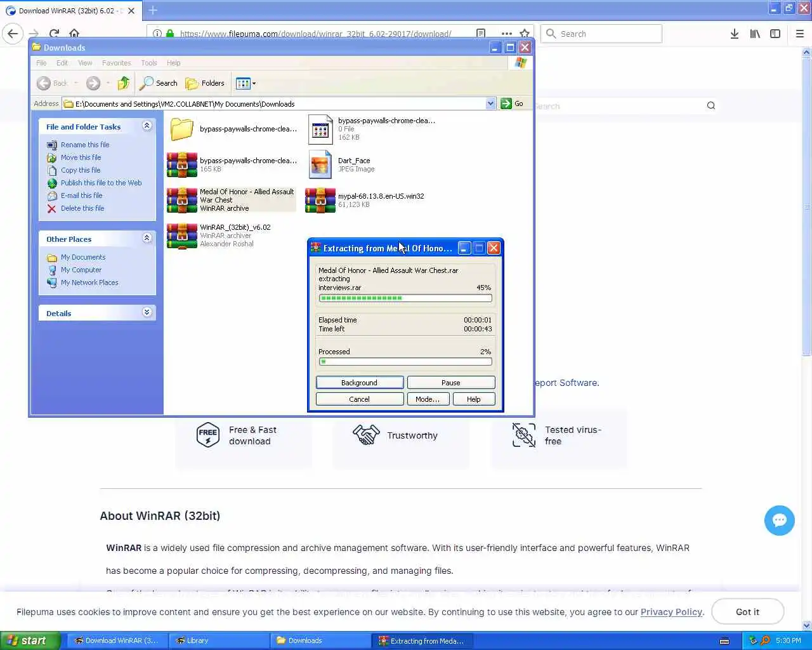Select Medal Of Honor War Chest archive icon
Screen dimensions: 812x650
[x=181, y=200]
